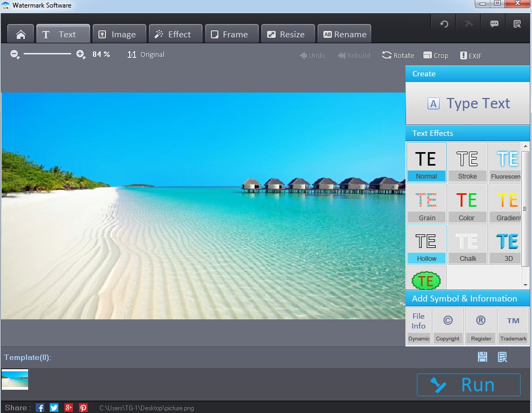
Task: Share on Facebook
Action: (40, 408)
